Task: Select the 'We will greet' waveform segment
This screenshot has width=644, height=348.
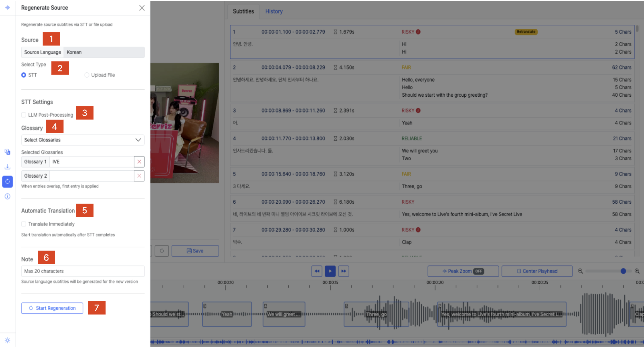Action: [x=284, y=314]
